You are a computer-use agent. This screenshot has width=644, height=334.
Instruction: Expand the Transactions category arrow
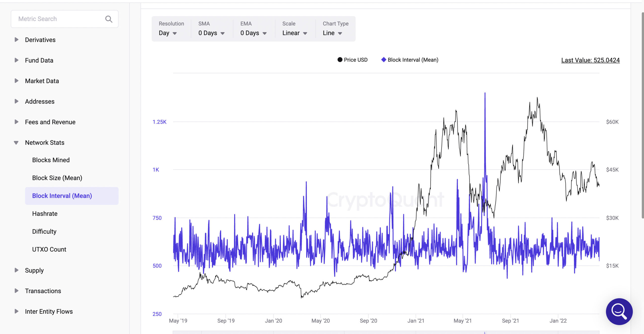pyautogui.click(x=16, y=291)
